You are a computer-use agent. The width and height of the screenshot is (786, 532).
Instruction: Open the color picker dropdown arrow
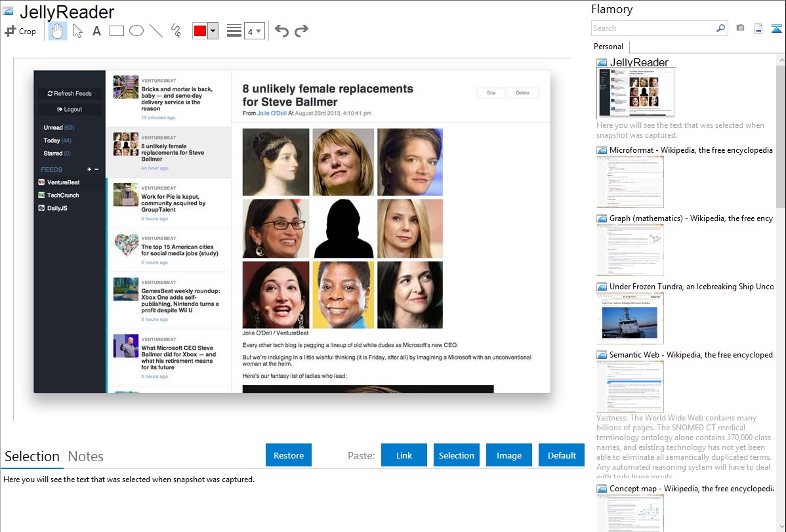[x=213, y=31]
